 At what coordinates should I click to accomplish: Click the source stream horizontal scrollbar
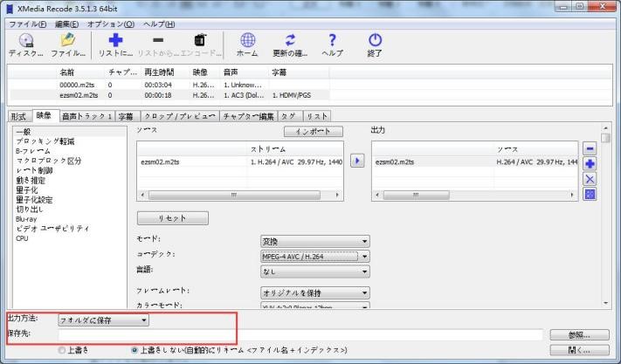240,193
